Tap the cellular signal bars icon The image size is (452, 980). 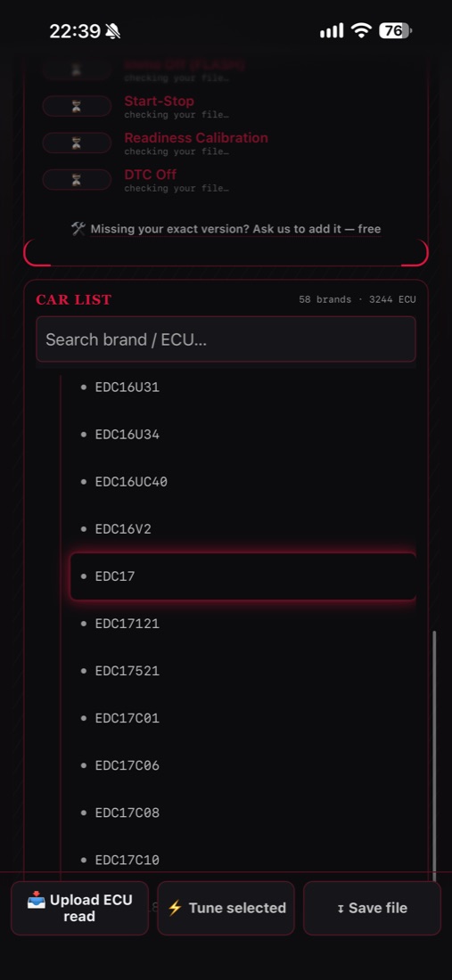pyautogui.click(x=332, y=30)
